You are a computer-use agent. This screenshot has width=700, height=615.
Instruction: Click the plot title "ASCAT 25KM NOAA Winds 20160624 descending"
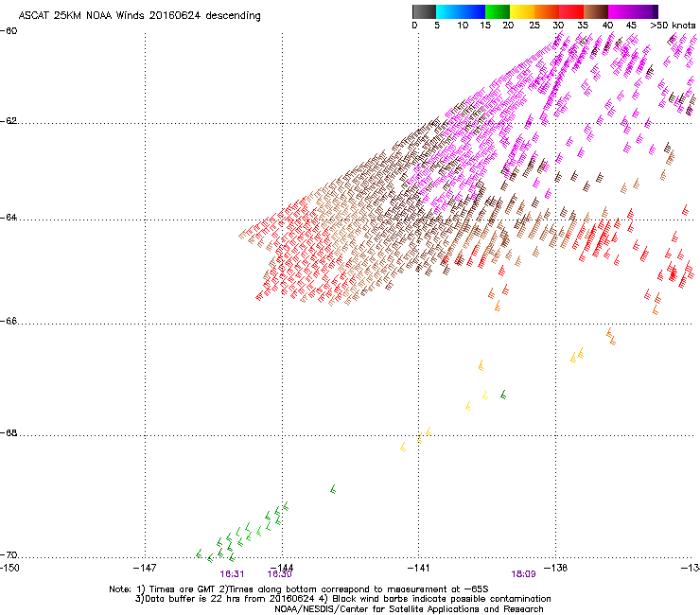click(139, 16)
